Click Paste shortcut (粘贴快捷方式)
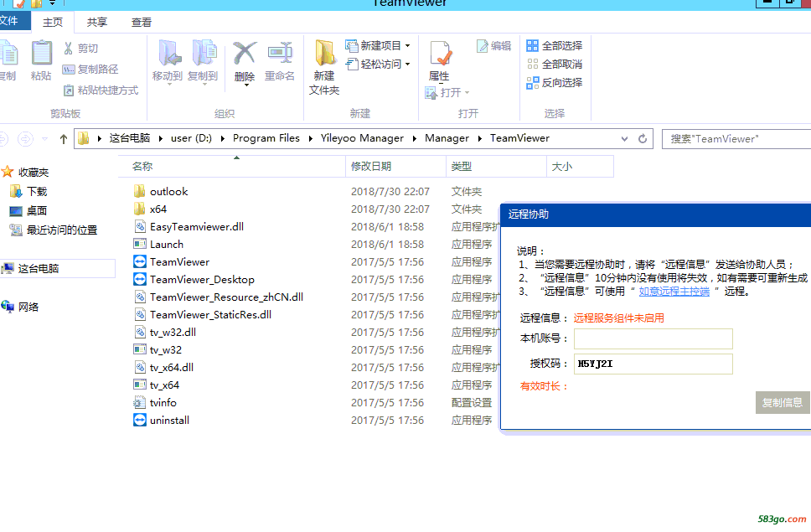Viewport: 811px width, 532px height. tap(101, 90)
